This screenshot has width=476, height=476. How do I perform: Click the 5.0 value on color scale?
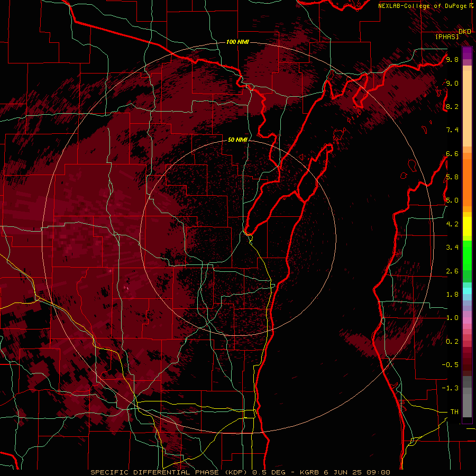(452, 200)
